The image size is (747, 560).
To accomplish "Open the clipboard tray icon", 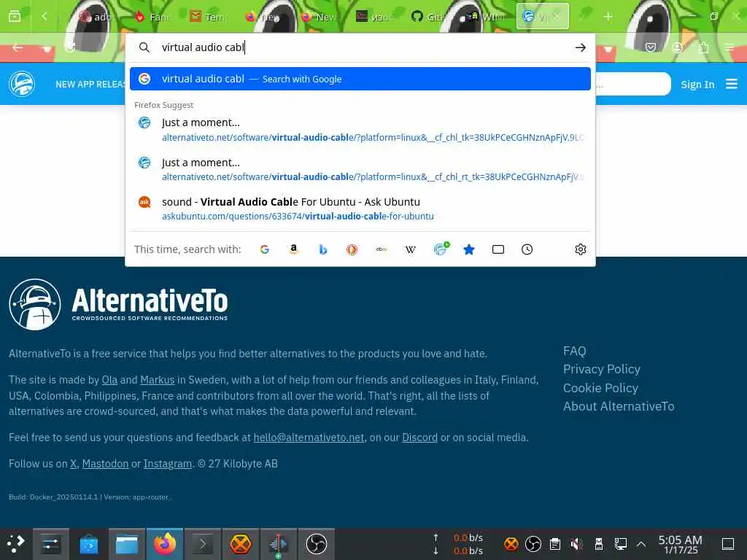I will click(554, 544).
